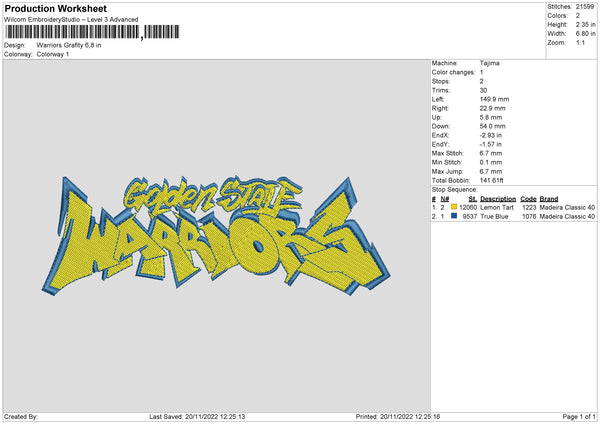Select thread code 1223

(529, 207)
